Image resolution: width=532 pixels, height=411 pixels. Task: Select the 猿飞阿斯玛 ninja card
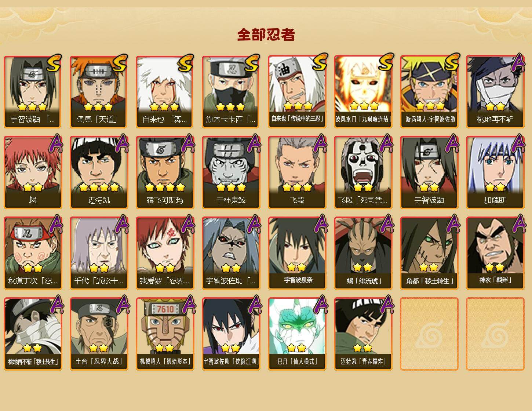(165, 172)
